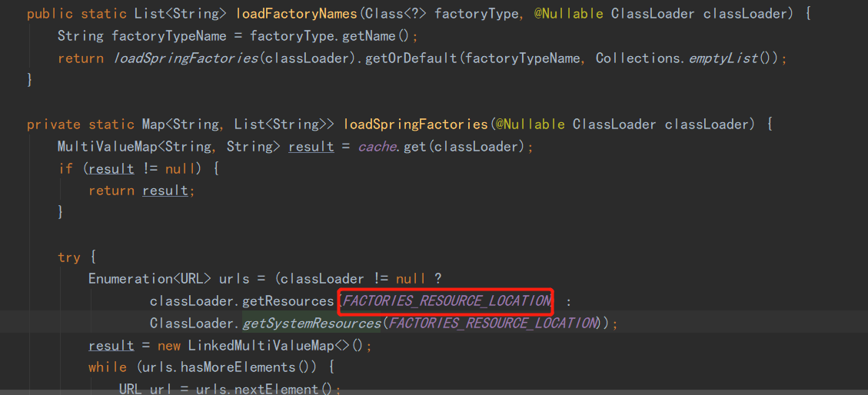Click the getResources method call
The image size is (868, 395).
(x=288, y=301)
